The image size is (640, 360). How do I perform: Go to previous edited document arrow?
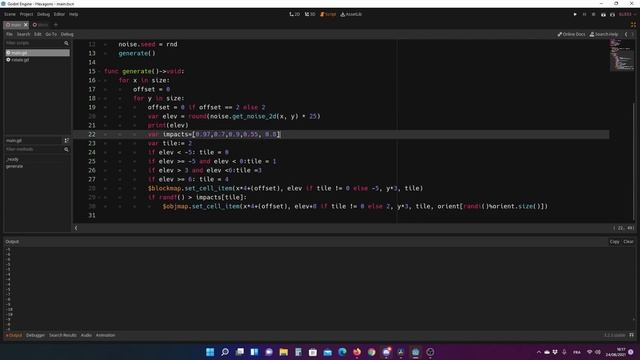pos(626,34)
